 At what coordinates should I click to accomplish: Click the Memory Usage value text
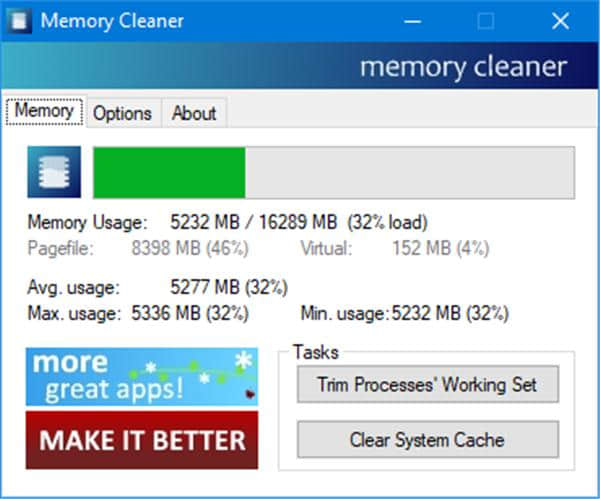point(299,222)
